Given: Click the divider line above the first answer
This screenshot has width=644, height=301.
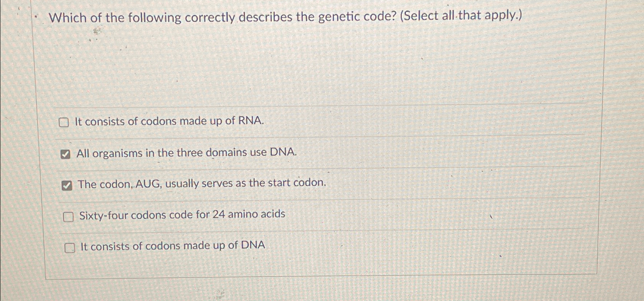Looking at the screenshot, I should pos(306,107).
